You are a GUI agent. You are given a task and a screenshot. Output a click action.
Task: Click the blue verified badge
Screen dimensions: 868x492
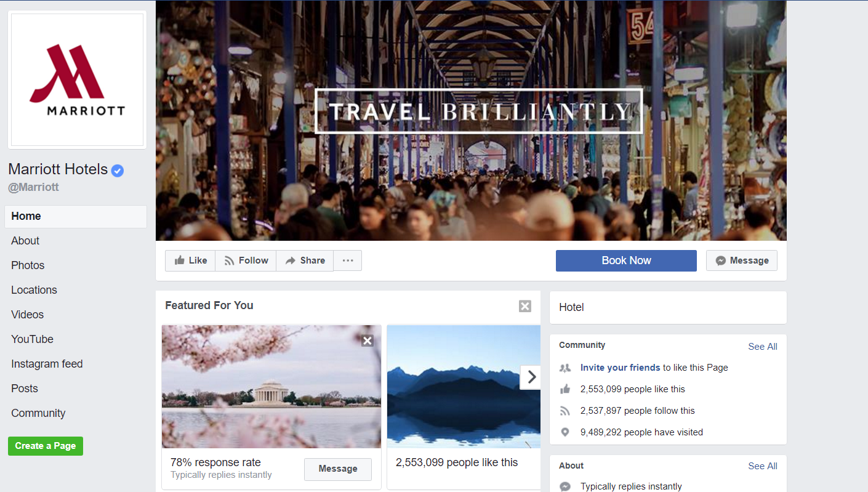[x=118, y=171]
